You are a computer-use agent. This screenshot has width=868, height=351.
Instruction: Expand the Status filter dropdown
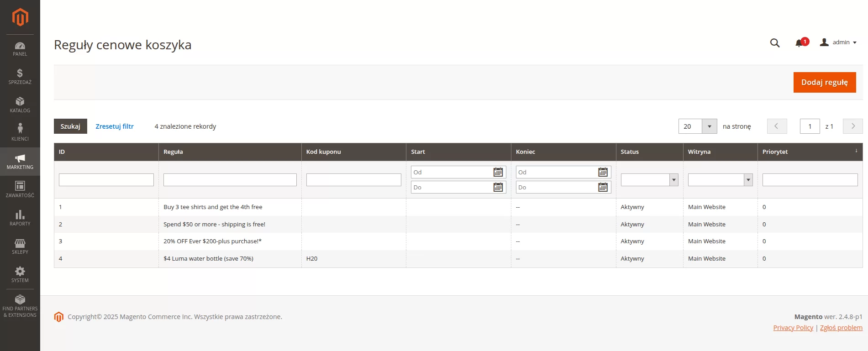[649, 180]
